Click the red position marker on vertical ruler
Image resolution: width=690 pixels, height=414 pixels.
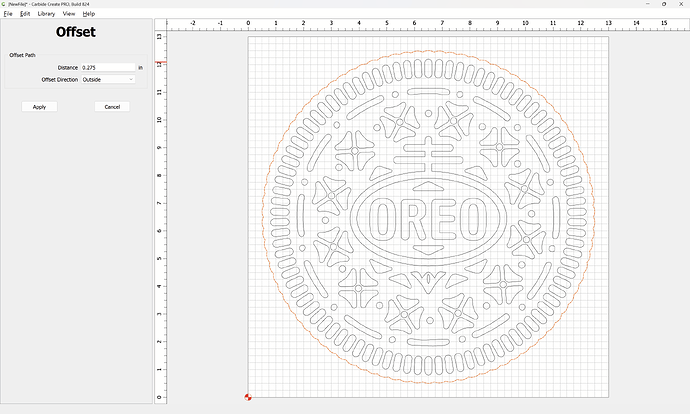click(x=160, y=64)
